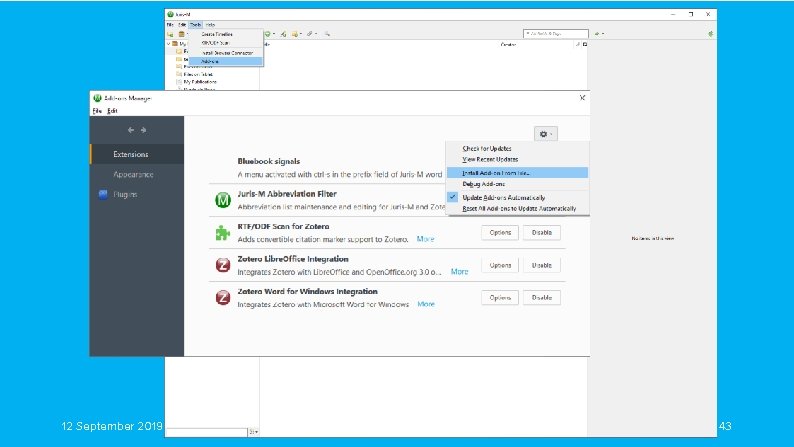The width and height of the screenshot is (794, 447).
Task: Click the Add Attachment paperclip icon
Action: pyautogui.click(x=309, y=34)
